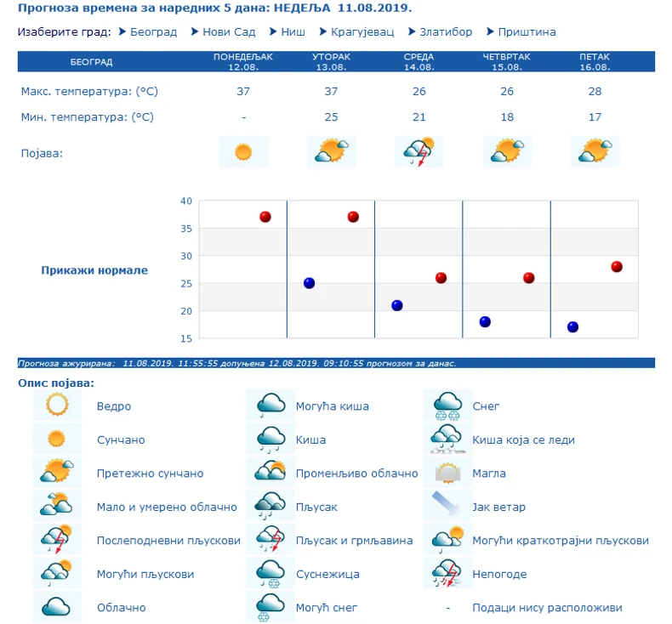Click the СРЕДА 14.08. column header
The image size is (672, 624).
419,62
